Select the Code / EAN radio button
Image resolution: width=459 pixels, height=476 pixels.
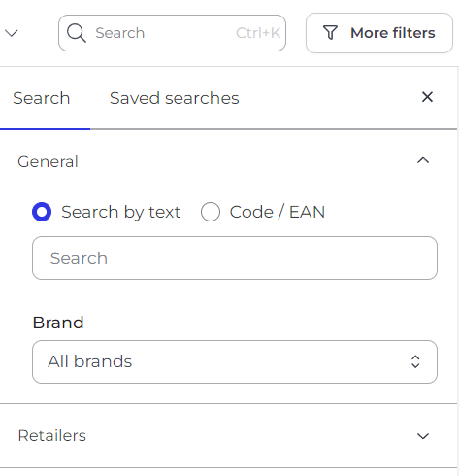pos(211,212)
